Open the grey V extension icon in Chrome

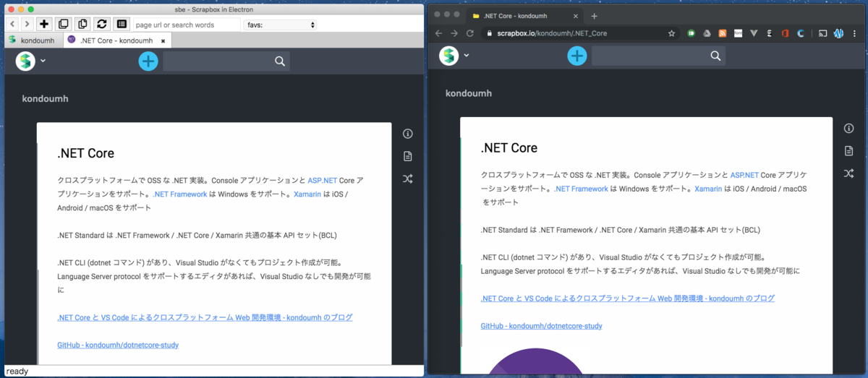[754, 33]
